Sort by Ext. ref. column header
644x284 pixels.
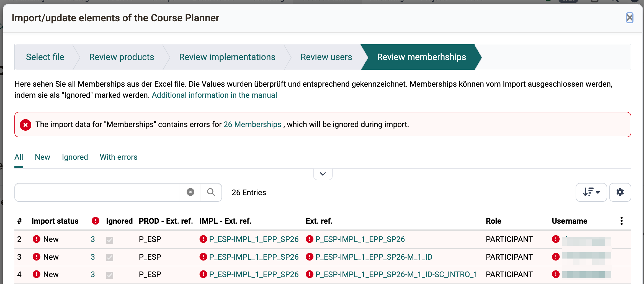click(x=319, y=221)
